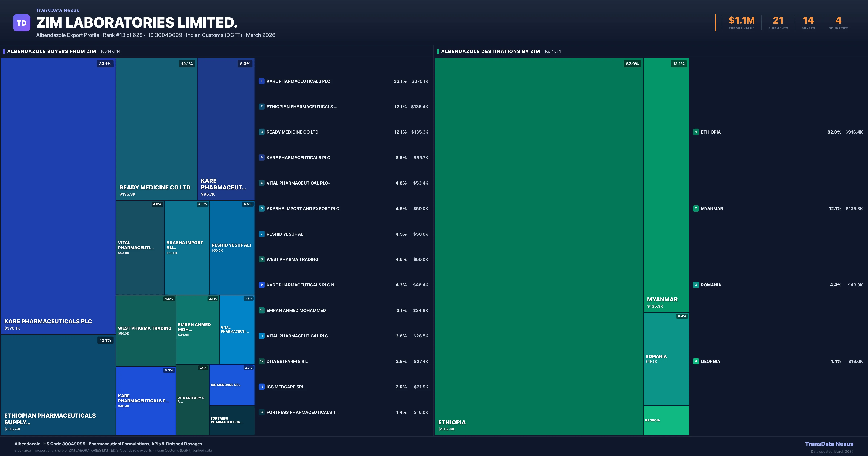Click rank badge 1 beside KARE PHARMACEUTICALS PLC
This screenshot has height=456, width=868.
coord(261,81)
